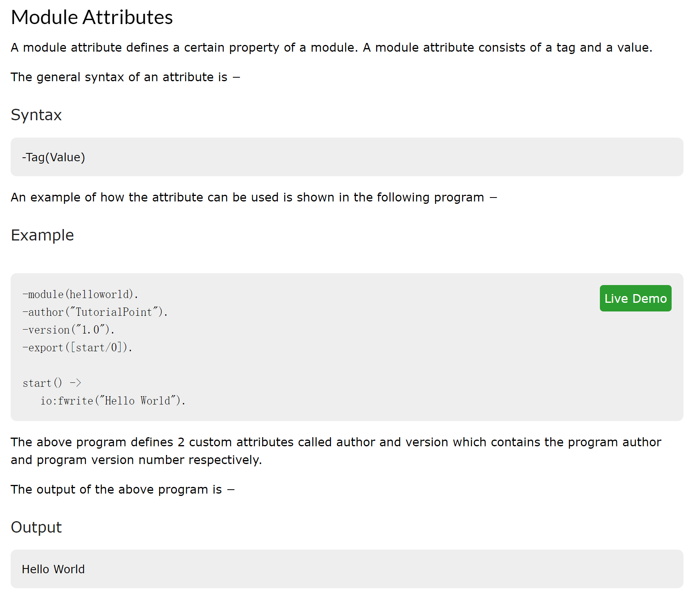Click the start() -> code line

pyautogui.click(x=52, y=383)
